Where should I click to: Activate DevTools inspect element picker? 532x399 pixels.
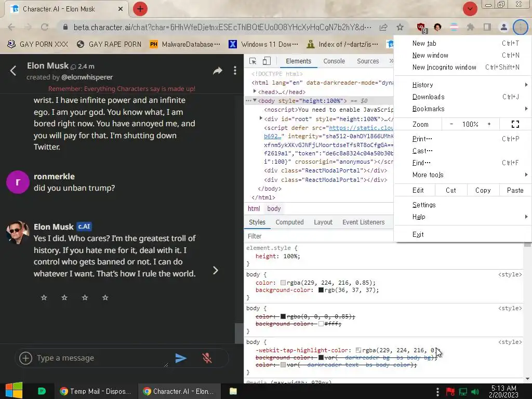click(253, 61)
